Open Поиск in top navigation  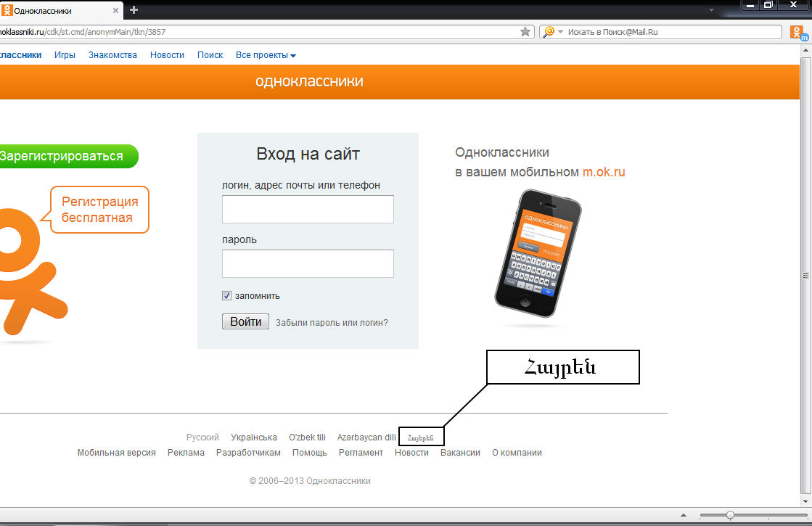tap(210, 55)
